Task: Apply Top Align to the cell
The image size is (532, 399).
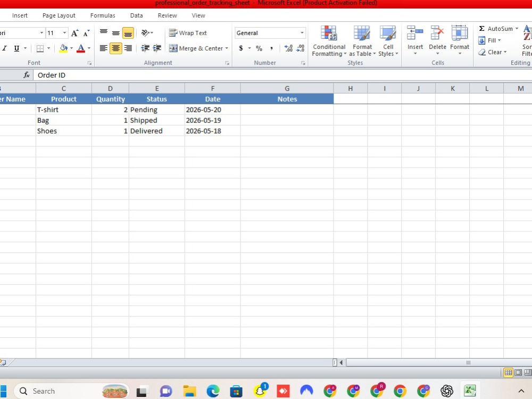Action: click(104, 33)
